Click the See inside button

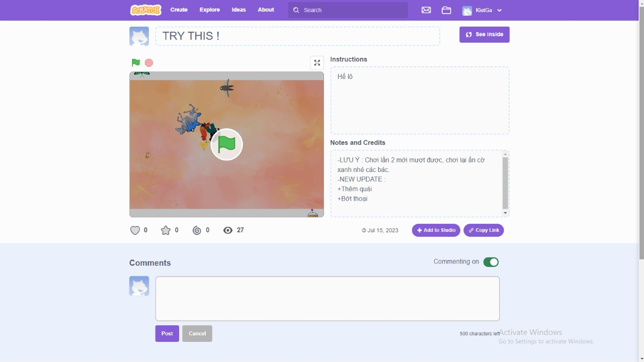pyautogui.click(x=484, y=35)
